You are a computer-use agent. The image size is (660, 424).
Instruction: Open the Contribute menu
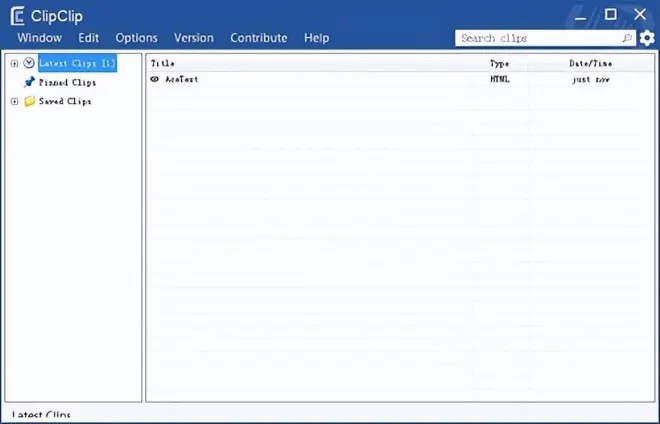pyautogui.click(x=258, y=38)
